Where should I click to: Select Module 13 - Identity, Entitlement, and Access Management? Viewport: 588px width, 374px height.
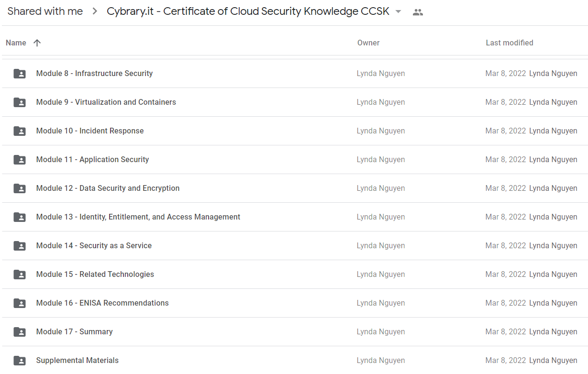coord(138,217)
